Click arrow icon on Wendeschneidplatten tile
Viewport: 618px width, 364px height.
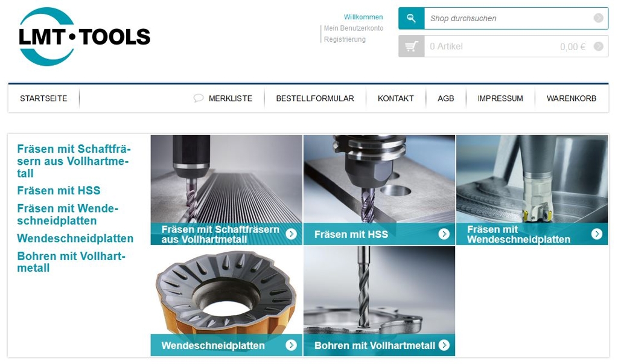click(x=291, y=345)
